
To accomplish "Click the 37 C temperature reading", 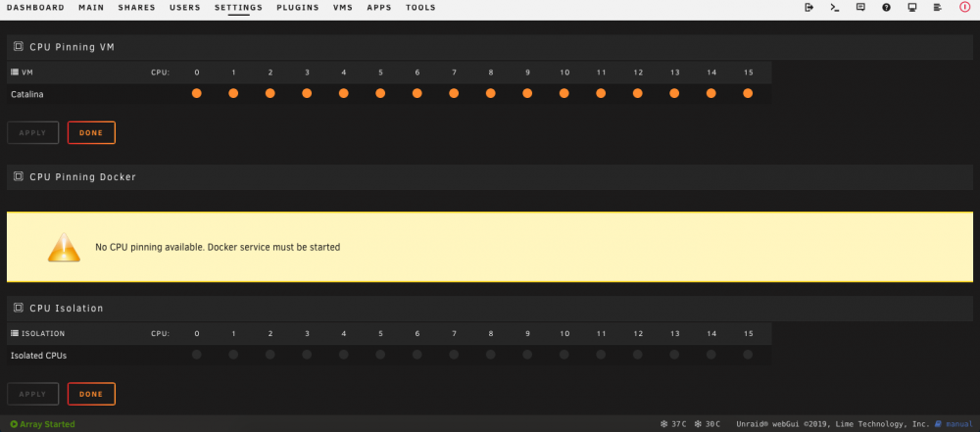I will coord(679,424).
